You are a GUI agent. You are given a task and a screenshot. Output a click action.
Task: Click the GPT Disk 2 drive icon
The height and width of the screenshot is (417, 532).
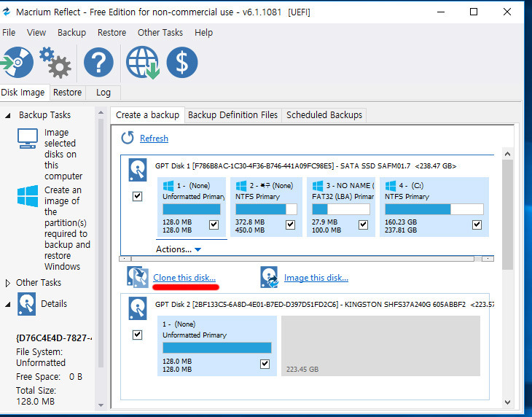pos(138,308)
